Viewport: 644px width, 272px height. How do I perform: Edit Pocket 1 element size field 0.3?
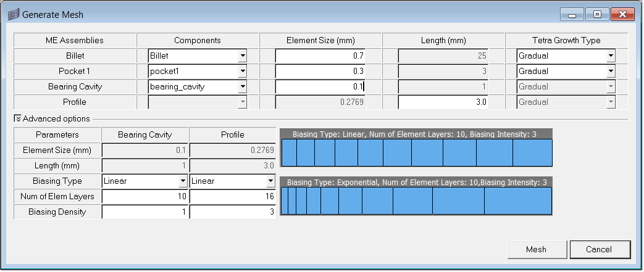tap(320, 72)
